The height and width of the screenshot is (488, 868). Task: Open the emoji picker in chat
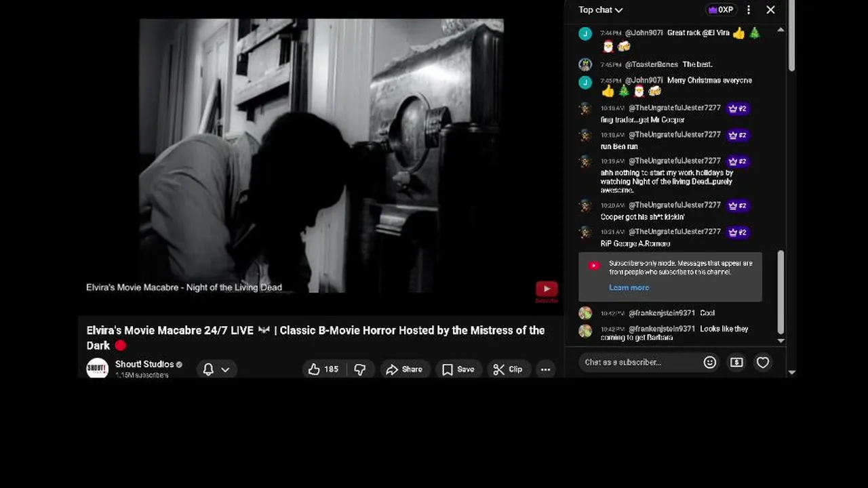[710, 362]
